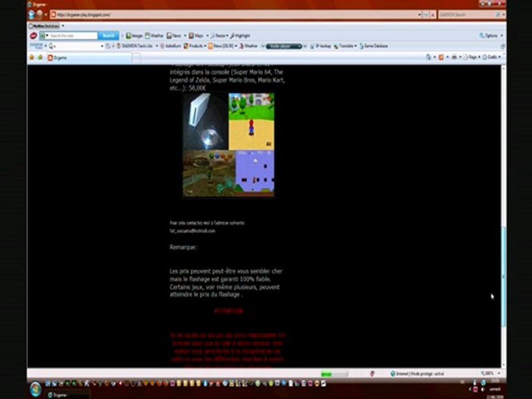Expand the Translate dropdown arrow

pyautogui.click(x=356, y=46)
